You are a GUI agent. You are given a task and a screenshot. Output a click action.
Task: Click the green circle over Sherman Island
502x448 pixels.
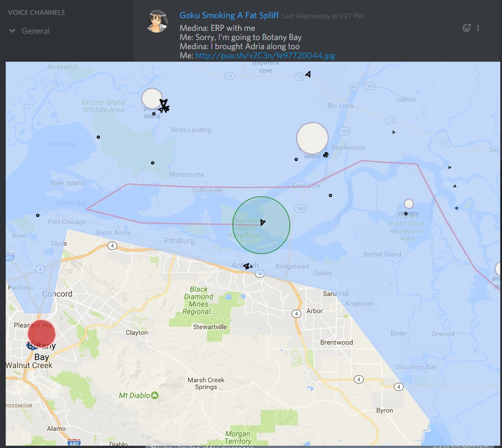point(261,225)
